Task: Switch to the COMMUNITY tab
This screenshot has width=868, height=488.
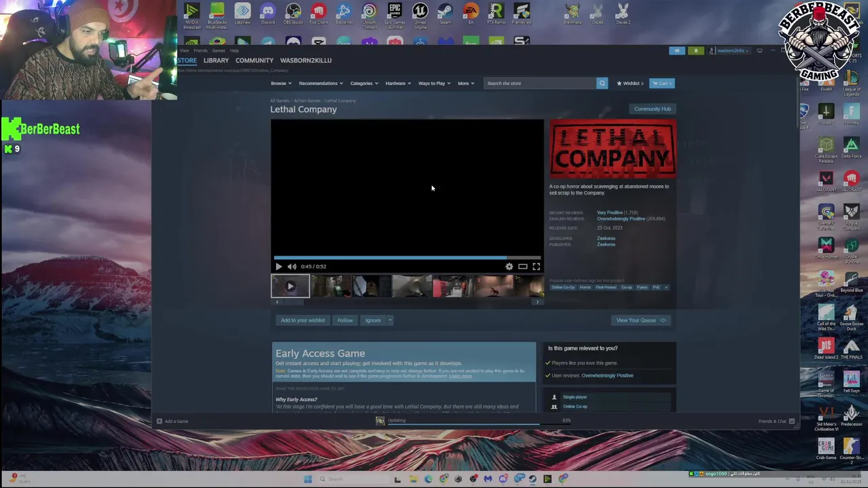Action: pos(254,60)
